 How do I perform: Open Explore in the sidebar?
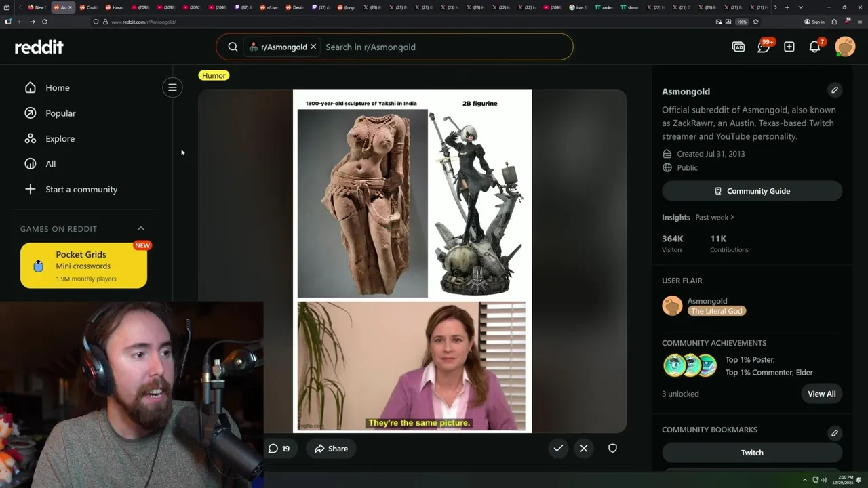click(x=60, y=138)
